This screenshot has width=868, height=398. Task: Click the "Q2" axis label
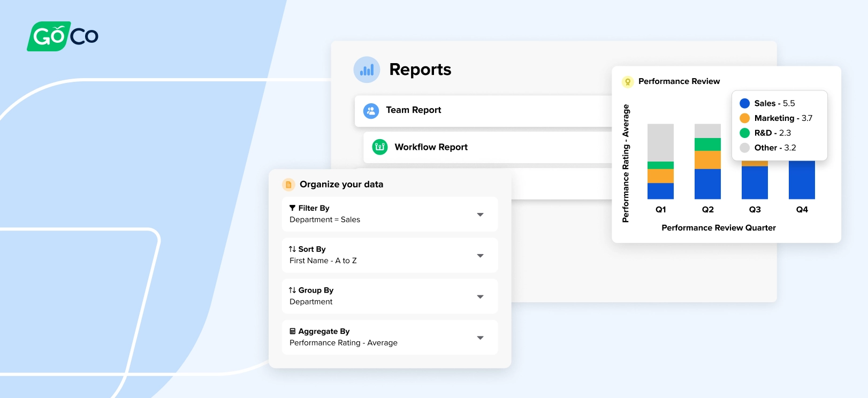click(x=708, y=210)
